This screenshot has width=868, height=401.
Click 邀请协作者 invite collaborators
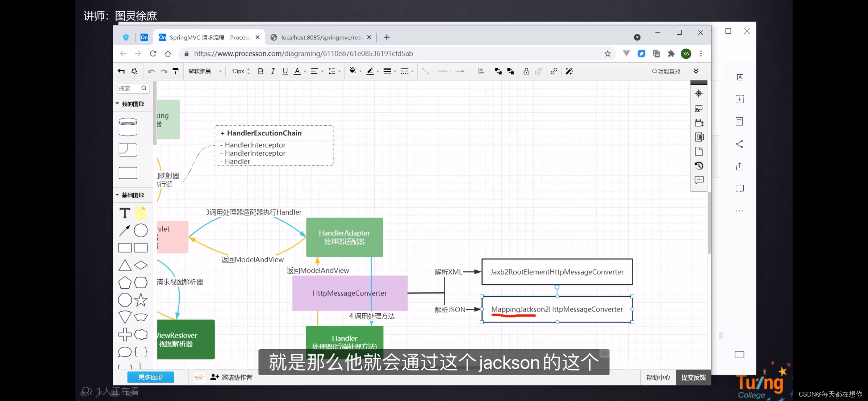pos(231,377)
